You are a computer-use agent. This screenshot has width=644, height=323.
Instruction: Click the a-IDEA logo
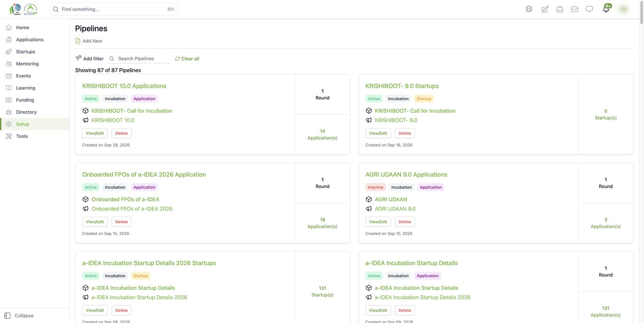point(31,9)
